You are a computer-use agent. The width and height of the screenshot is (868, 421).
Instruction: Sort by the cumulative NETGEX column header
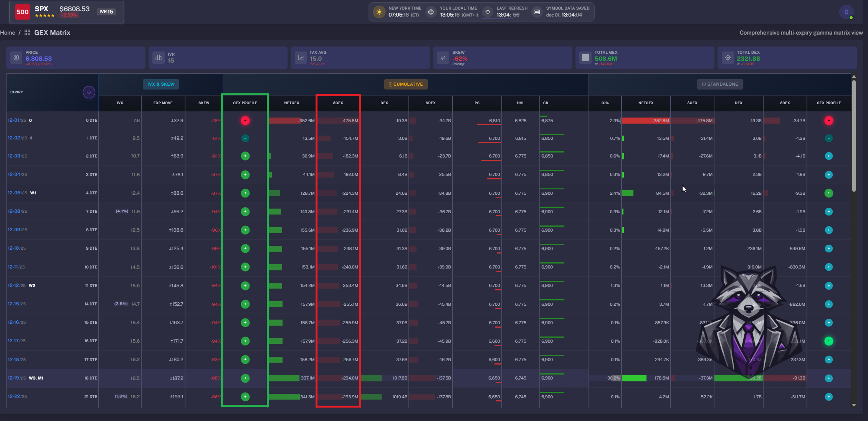(291, 103)
